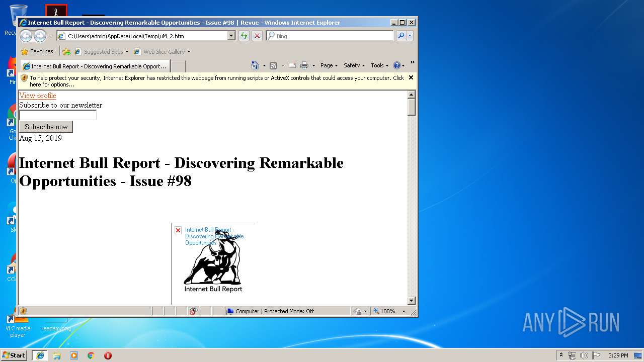The height and width of the screenshot is (362, 644).
Task: Click the vertical scrollbar thumb
Action: [412, 107]
